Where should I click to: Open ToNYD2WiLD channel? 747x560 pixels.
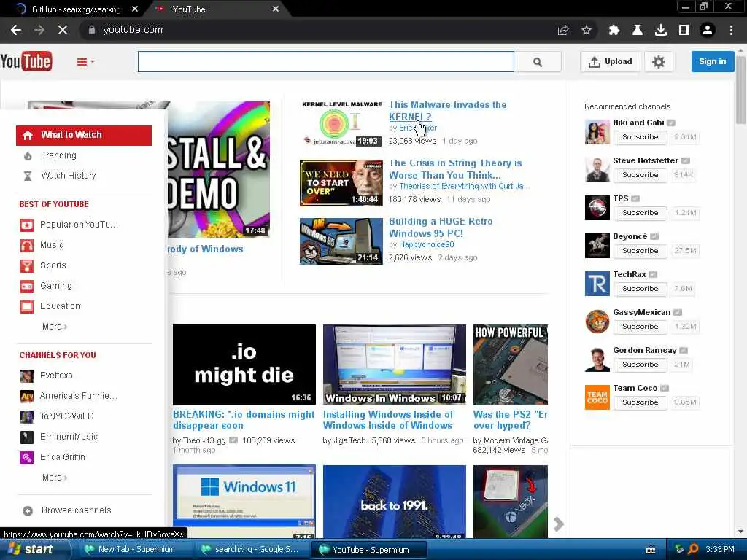tap(66, 416)
